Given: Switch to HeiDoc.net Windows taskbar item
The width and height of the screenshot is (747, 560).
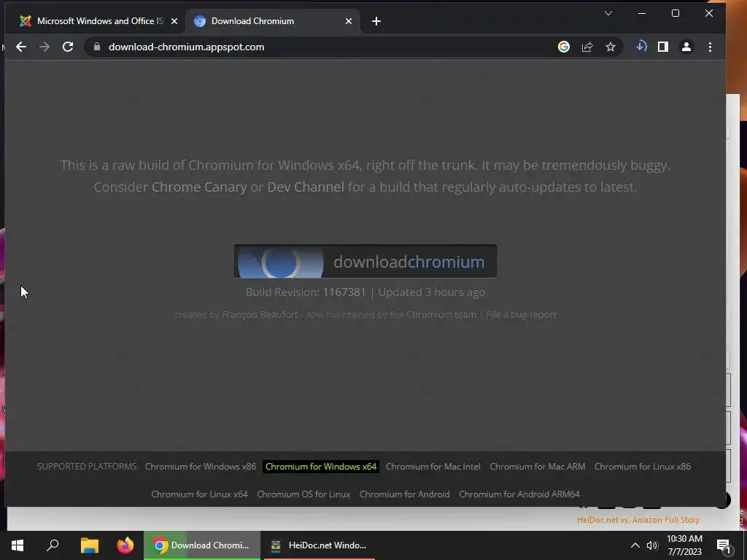Looking at the screenshot, I should (318, 545).
